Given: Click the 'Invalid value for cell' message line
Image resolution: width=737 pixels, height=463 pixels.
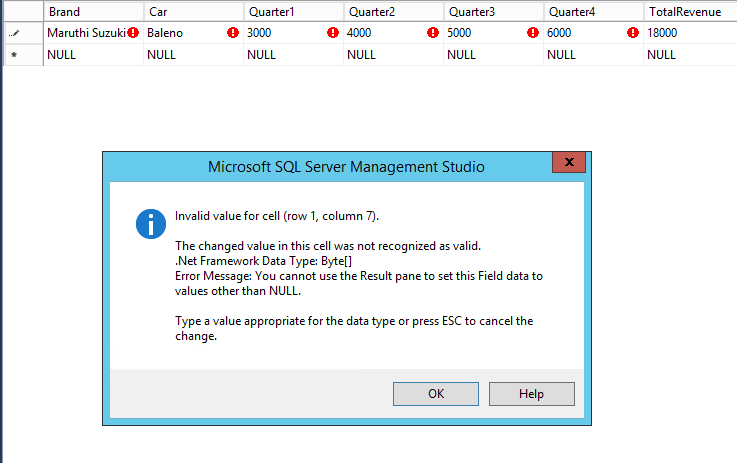Looking at the screenshot, I should click(x=277, y=216).
